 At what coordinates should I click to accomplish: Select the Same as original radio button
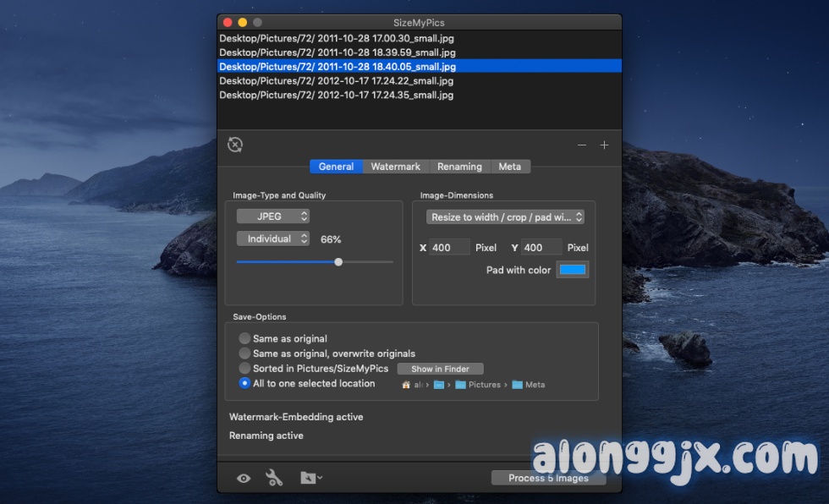[x=244, y=337]
